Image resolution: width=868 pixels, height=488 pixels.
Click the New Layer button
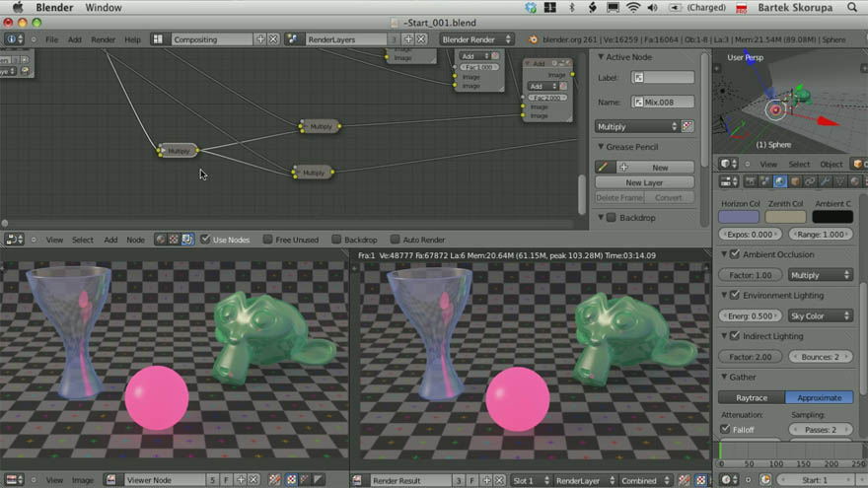click(644, 182)
